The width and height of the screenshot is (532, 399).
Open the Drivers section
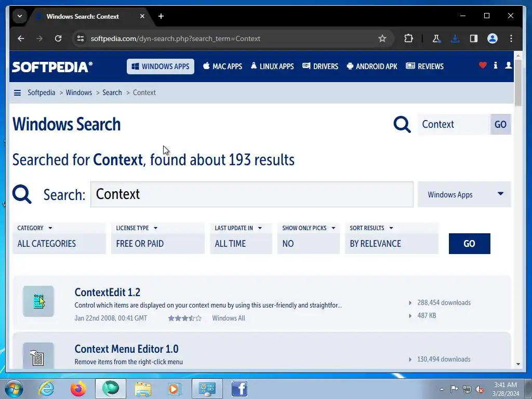click(320, 66)
